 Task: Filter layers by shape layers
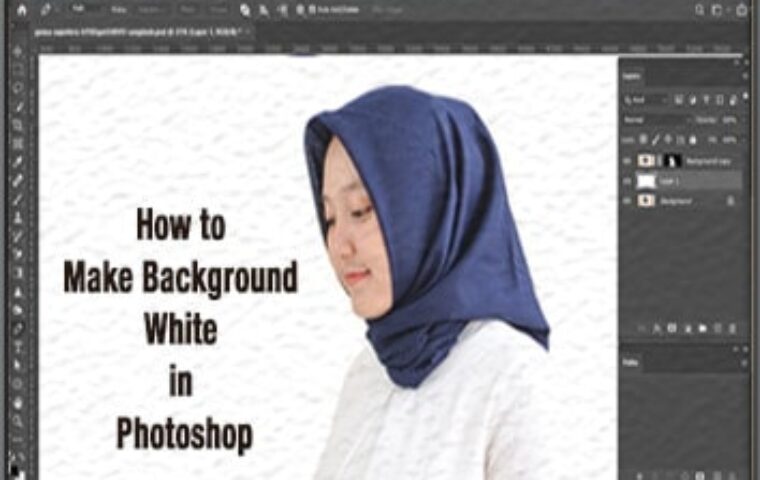point(720,100)
